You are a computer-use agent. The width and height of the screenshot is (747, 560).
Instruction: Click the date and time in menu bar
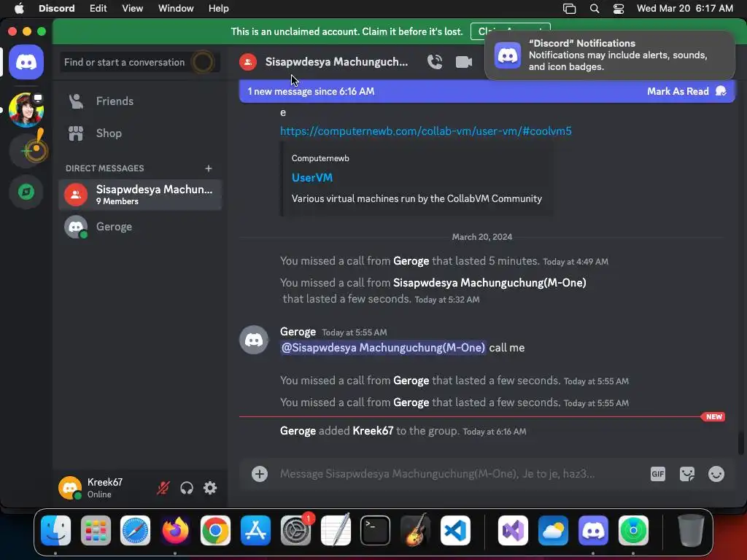pos(684,9)
